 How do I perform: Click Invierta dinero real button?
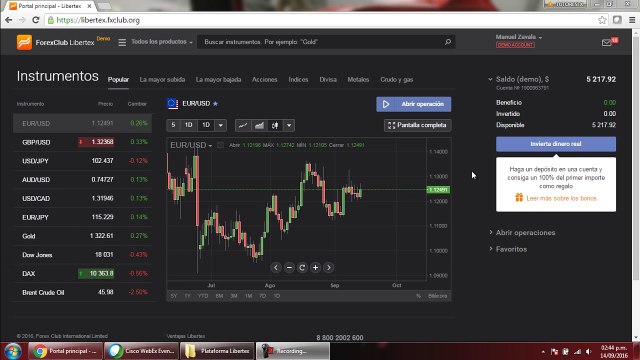[x=556, y=144]
